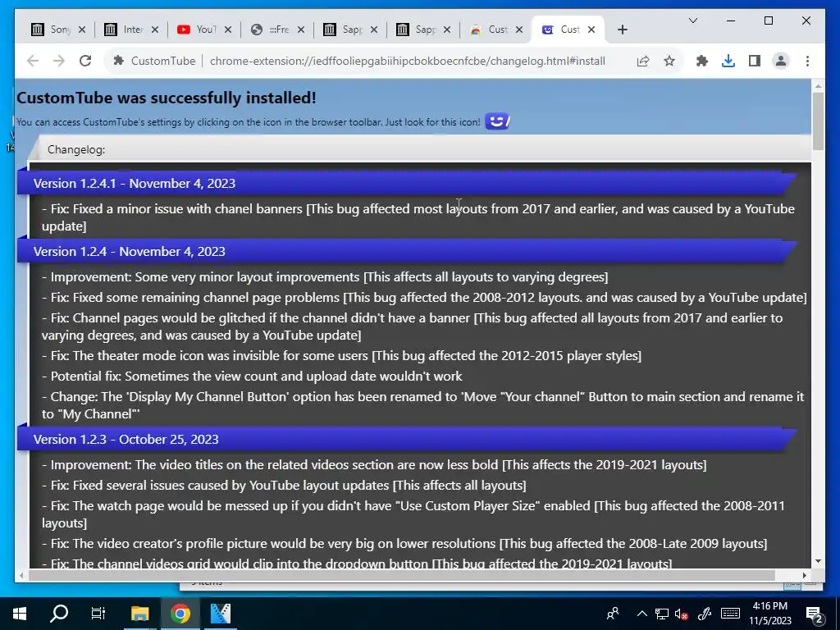Click the scroll up arrow

(x=818, y=85)
